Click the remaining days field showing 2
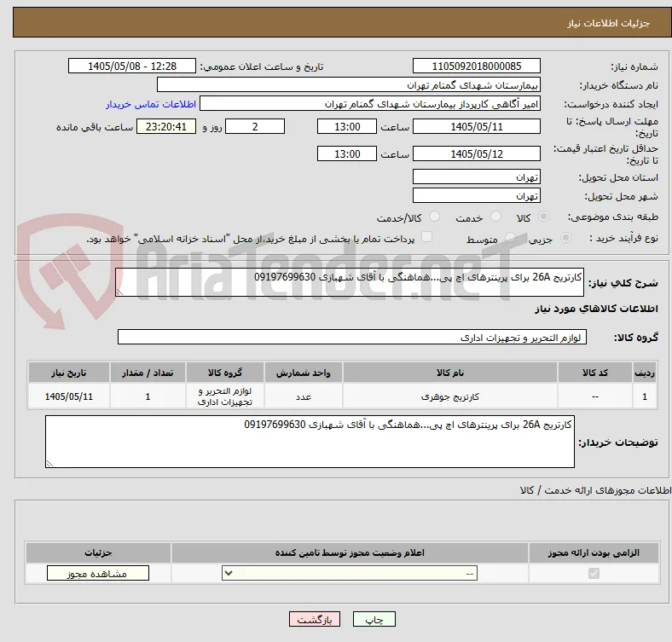 (255, 126)
